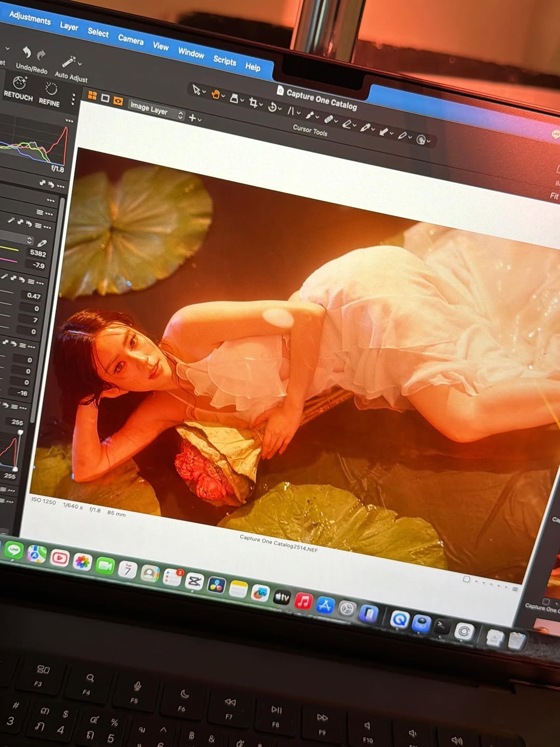Expand the white balance mode dropdown
The image size is (560, 747).
(30, 240)
